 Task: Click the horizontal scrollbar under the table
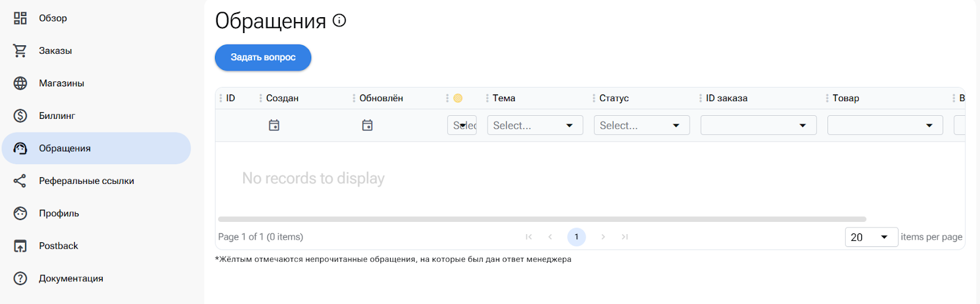[x=541, y=219]
